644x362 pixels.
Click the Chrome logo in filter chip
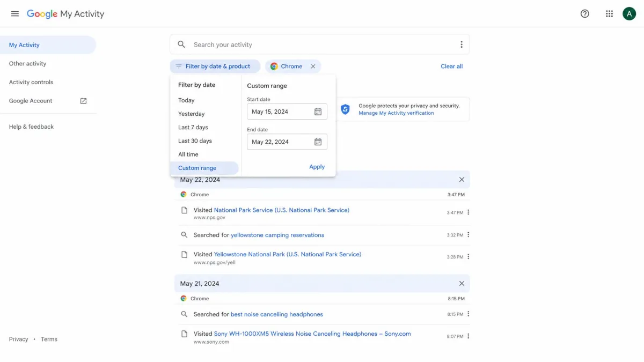(x=274, y=67)
